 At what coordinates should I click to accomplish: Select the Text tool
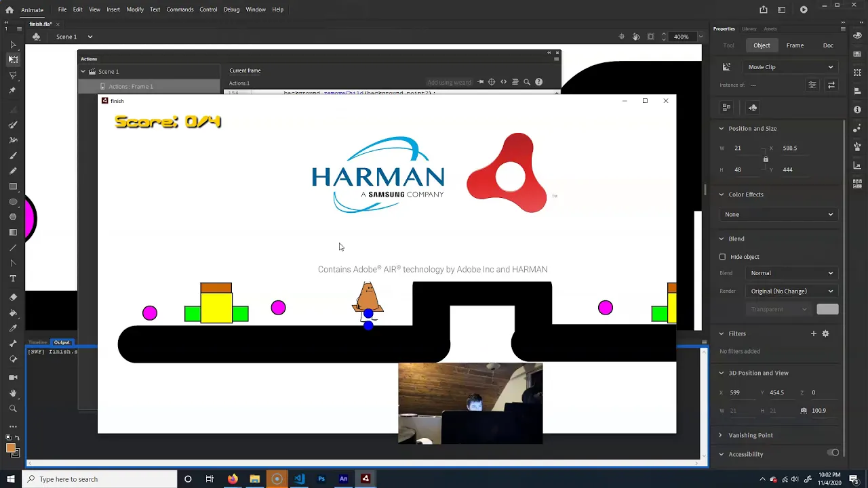[x=13, y=279]
